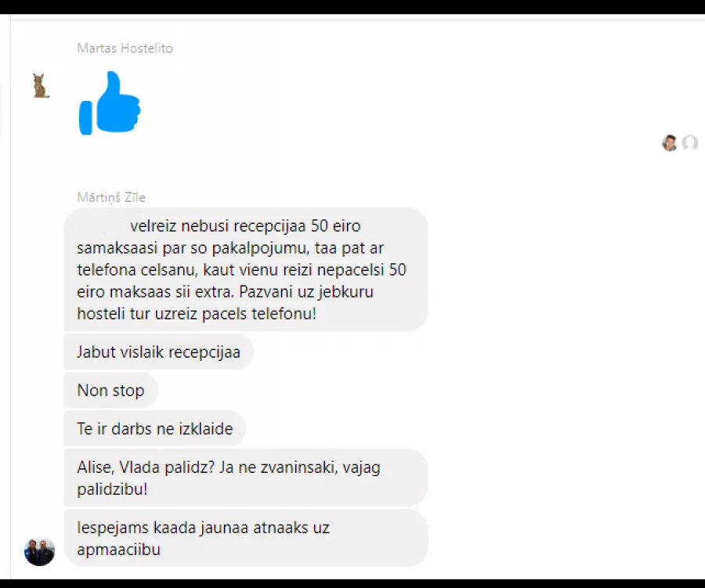
Task: Click the word 'apmaaciibu' in the last message
Action: coord(119,550)
